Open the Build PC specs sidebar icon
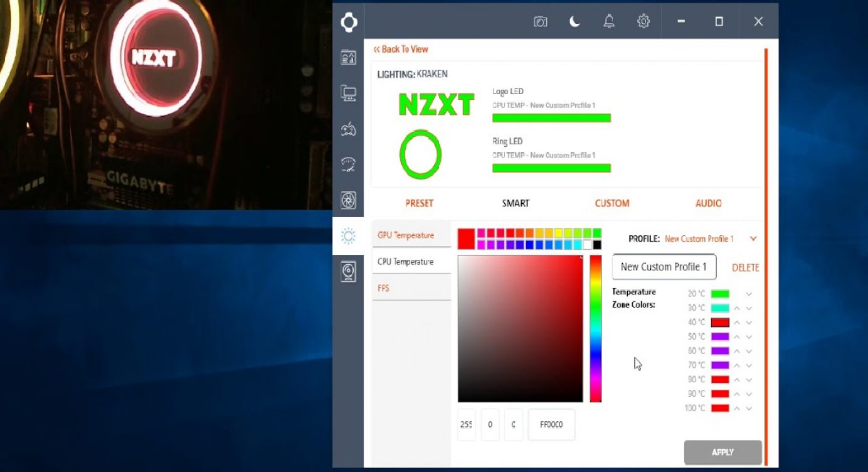The image size is (868, 472). pyautogui.click(x=349, y=94)
